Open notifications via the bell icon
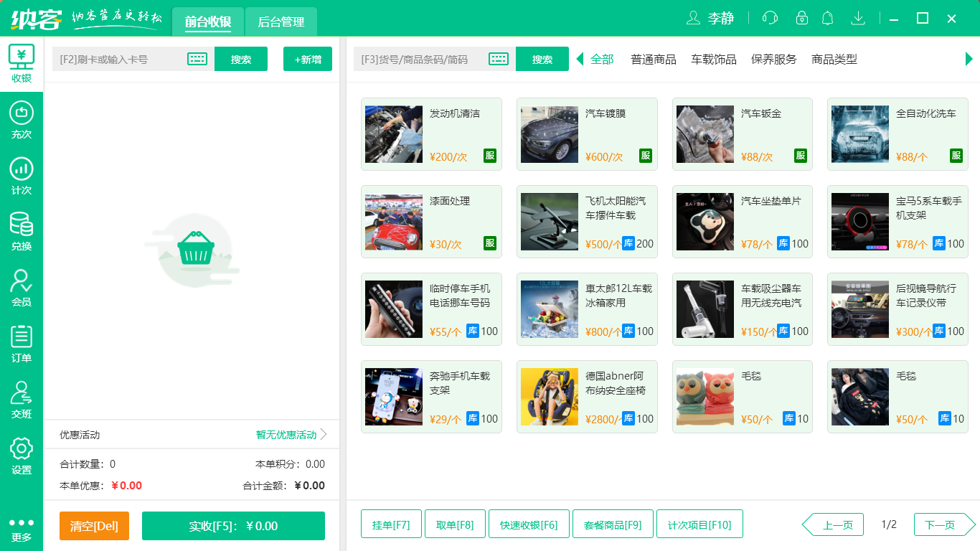 tap(827, 17)
